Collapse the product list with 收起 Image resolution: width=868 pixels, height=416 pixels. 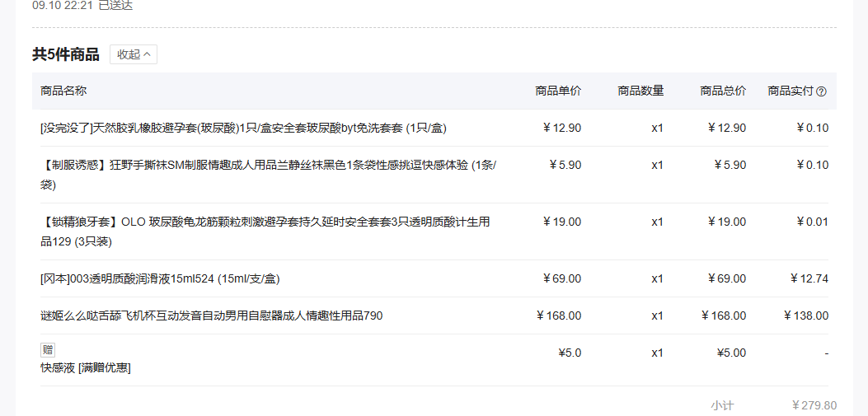pos(133,54)
